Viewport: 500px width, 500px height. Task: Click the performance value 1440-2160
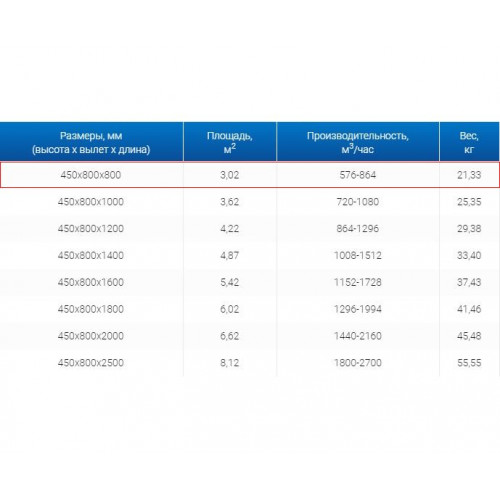pyautogui.click(x=358, y=336)
